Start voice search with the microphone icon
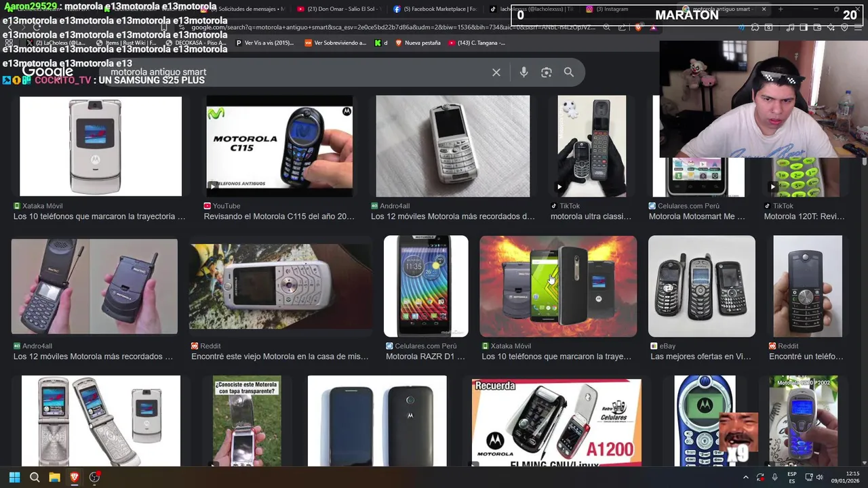The height and width of the screenshot is (488, 868). [x=524, y=73]
